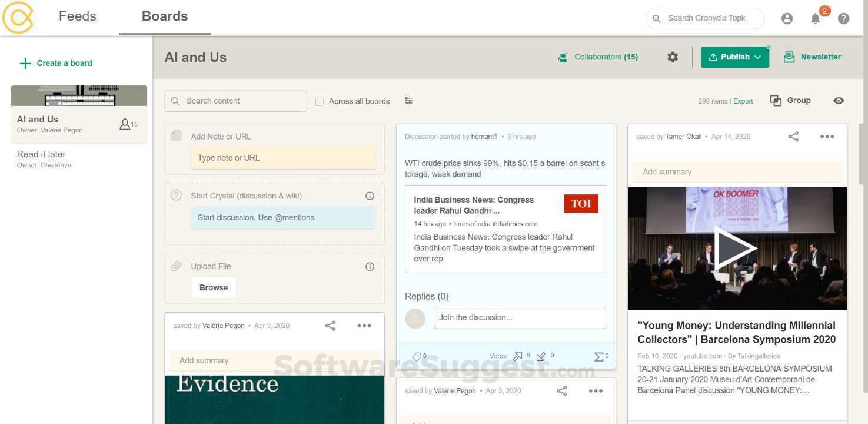Open the filter options sliders icon
The image size is (868, 424).
tap(408, 101)
